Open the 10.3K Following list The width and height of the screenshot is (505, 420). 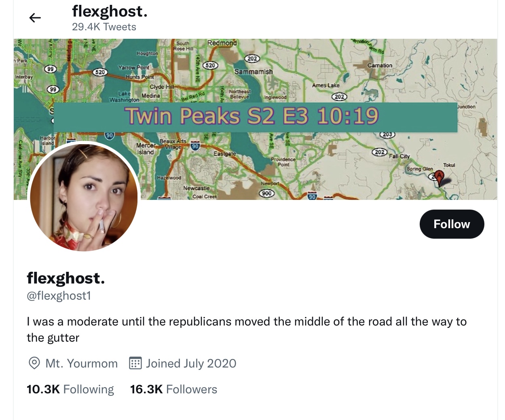[70, 389]
